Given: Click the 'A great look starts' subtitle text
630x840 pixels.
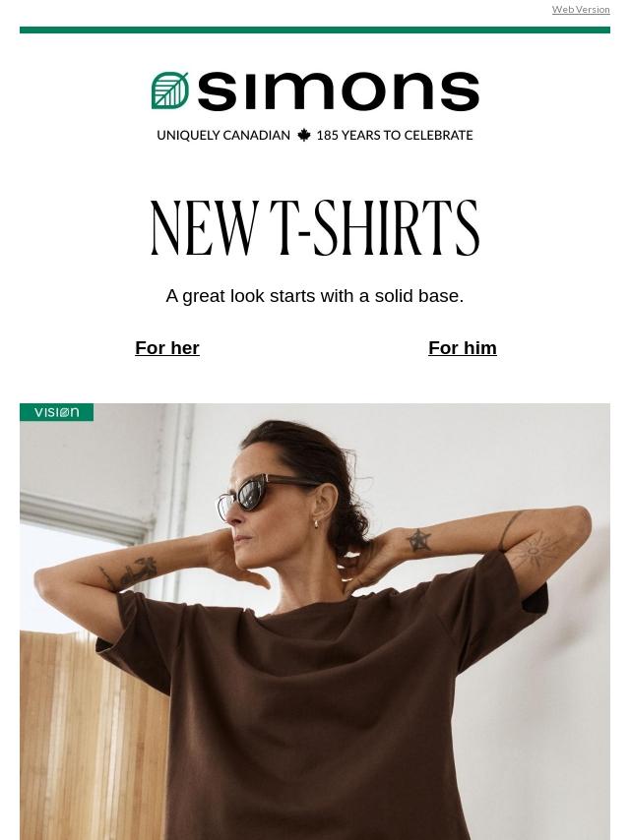Looking at the screenshot, I should click(315, 296).
